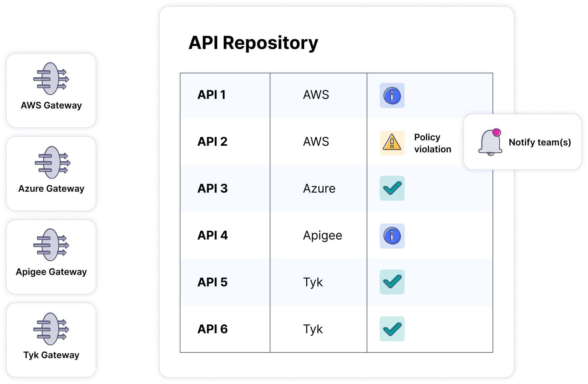Click the AWS Gateway icon
The image size is (588, 384).
(x=51, y=79)
